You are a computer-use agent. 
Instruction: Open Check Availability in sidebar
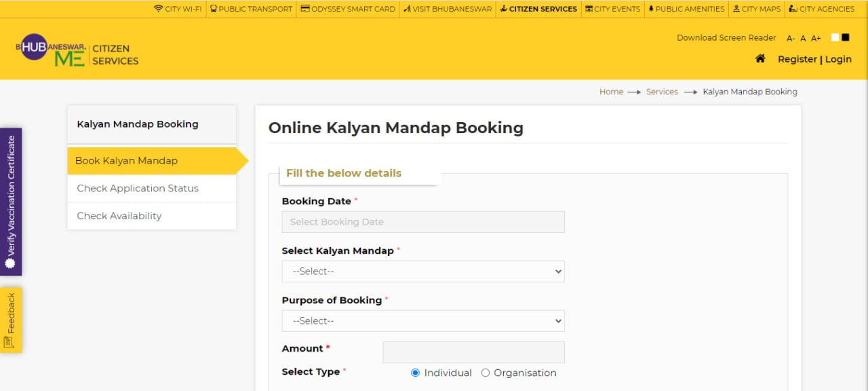[x=119, y=216]
